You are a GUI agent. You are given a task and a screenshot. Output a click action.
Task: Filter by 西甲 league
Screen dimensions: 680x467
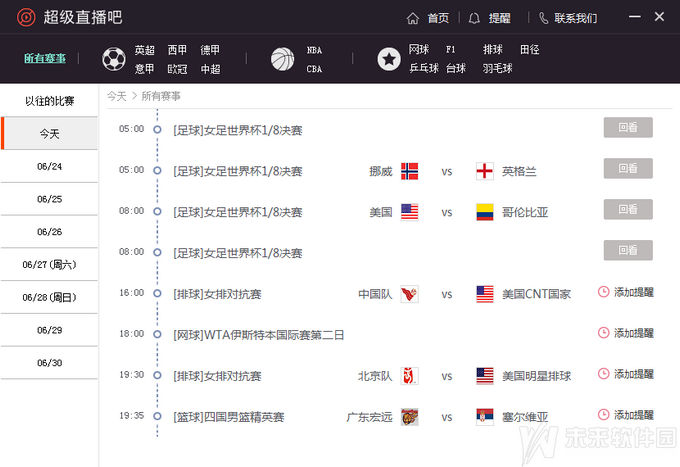177,50
